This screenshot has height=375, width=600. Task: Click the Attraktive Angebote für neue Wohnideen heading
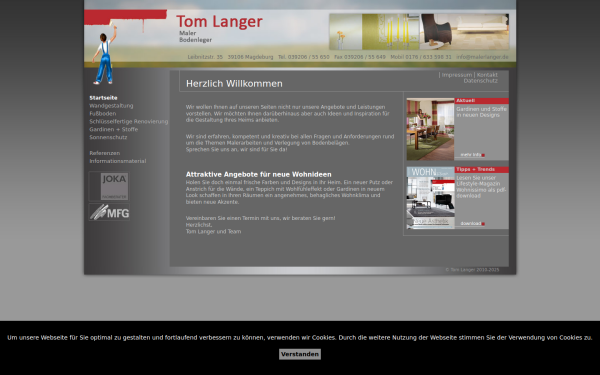coord(259,174)
